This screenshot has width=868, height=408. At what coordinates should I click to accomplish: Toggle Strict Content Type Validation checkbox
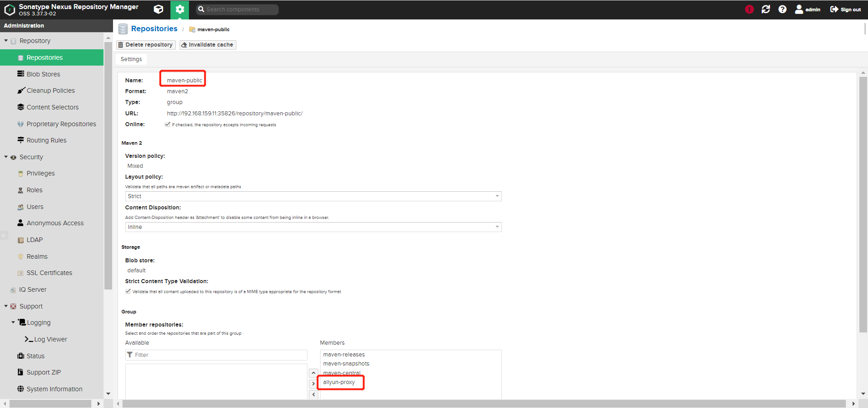click(128, 291)
